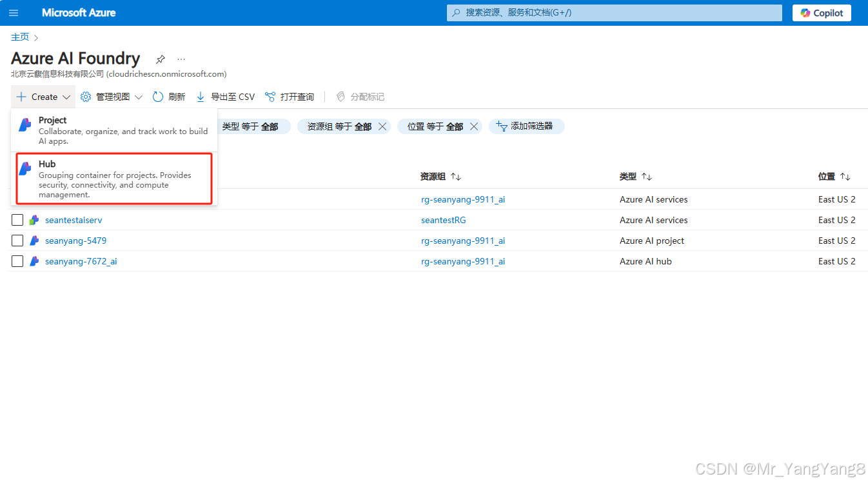Click 打开查询
Viewport: 868px width, 483px height.
coord(290,97)
